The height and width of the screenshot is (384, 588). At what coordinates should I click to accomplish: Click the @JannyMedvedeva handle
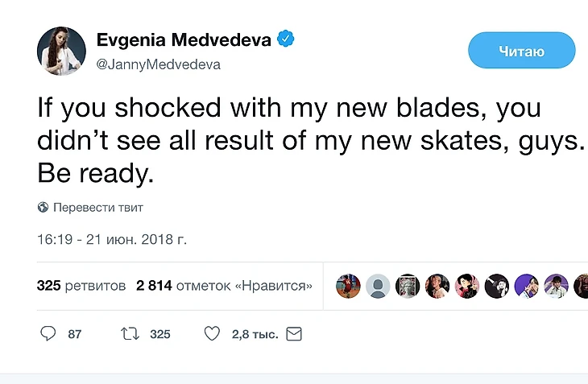point(158,64)
